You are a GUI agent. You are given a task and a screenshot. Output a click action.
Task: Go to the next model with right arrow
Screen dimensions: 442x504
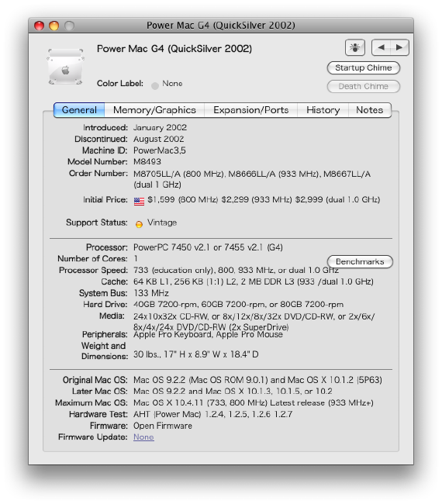pos(399,47)
